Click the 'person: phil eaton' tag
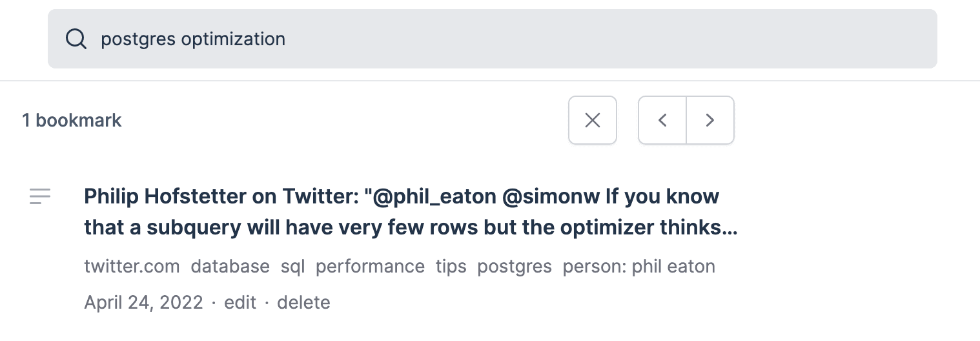This screenshot has height=341, width=980. point(638,267)
